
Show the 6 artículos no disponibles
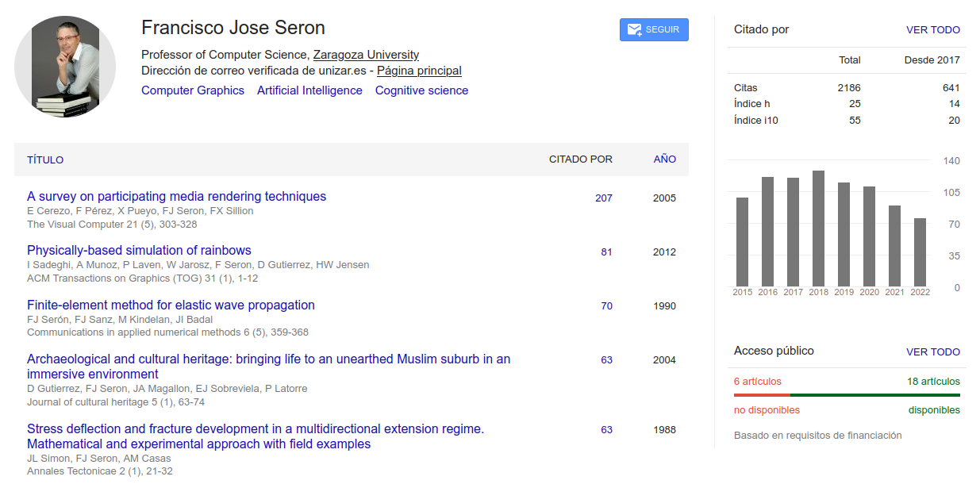tap(758, 381)
